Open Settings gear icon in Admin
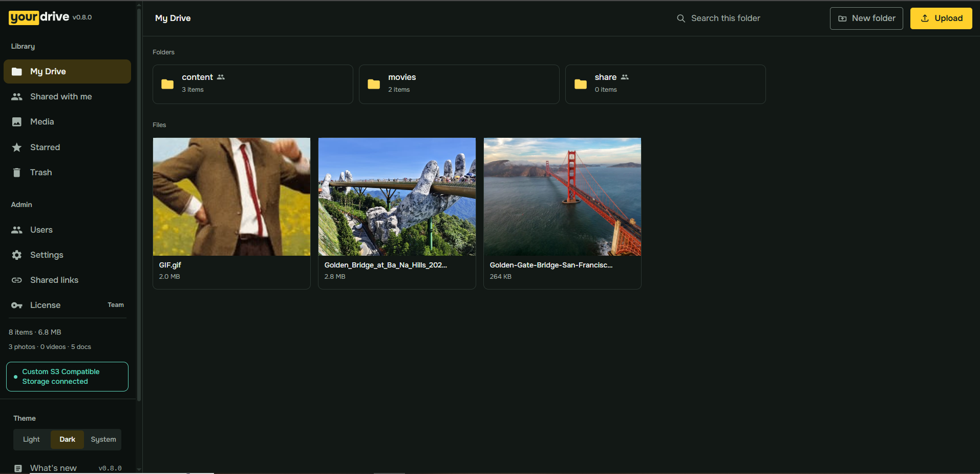 (x=17, y=255)
